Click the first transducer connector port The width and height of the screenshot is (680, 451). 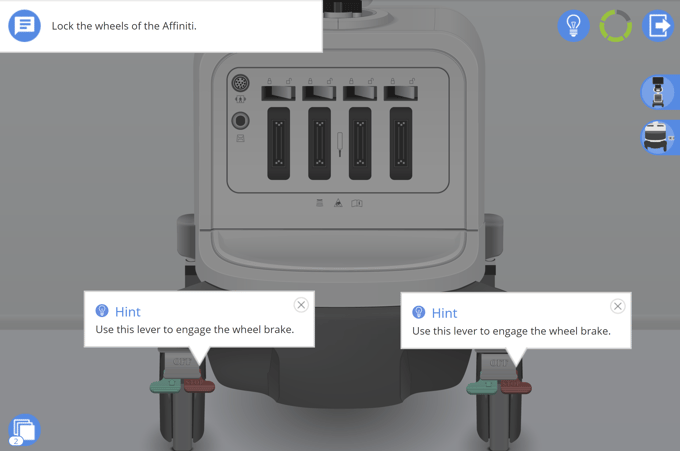(278, 144)
